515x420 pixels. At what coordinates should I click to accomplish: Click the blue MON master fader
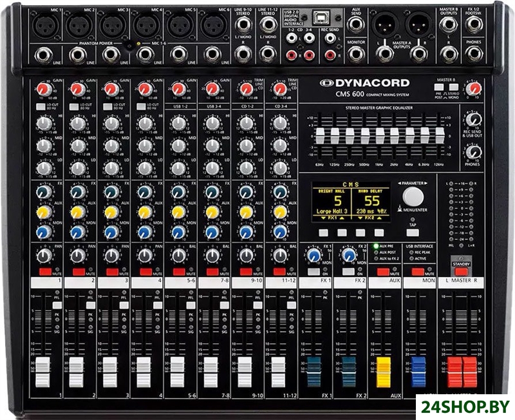(x=418, y=372)
